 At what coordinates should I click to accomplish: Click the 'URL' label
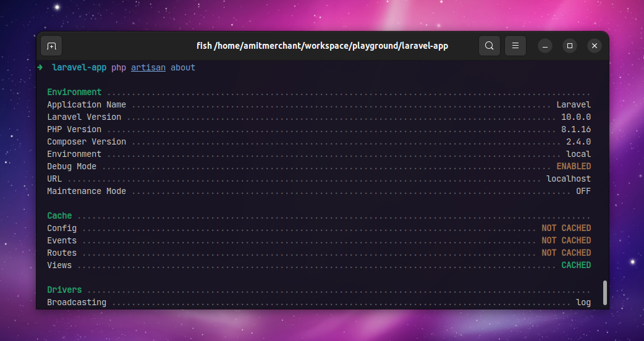(x=54, y=179)
